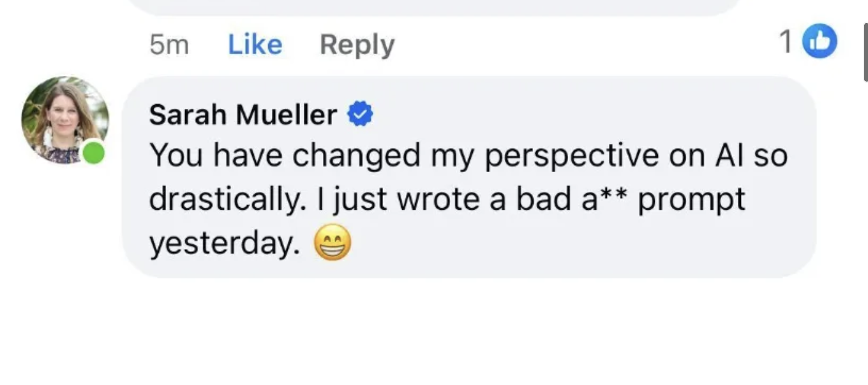This screenshot has width=868, height=385.
Task: Select the verified checkmark next to the name
Action: 360,113
